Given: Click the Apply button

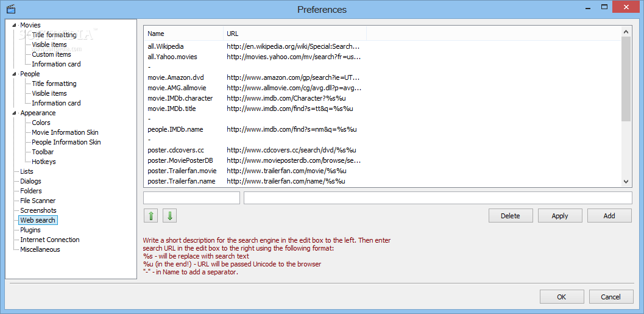Looking at the screenshot, I should click(560, 216).
